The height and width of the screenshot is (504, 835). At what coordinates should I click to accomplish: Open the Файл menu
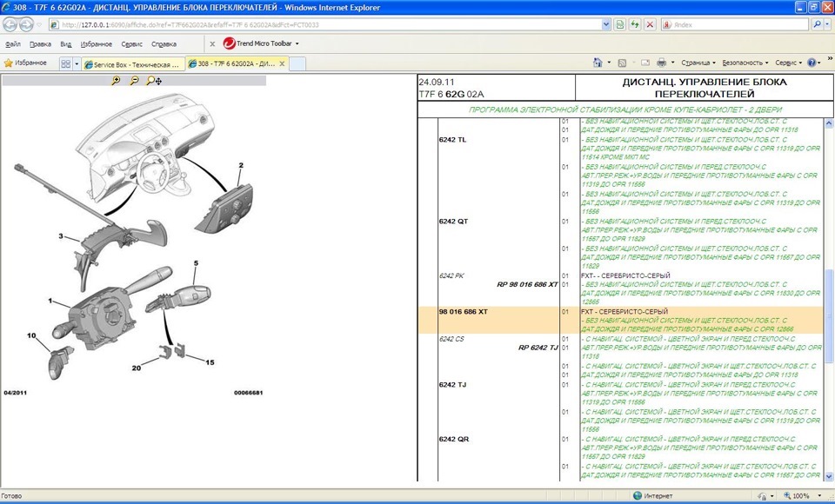[x=13, y=43]
